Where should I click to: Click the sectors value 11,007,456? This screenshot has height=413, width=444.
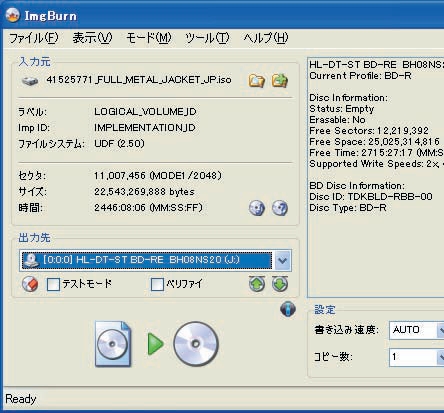click(158, 176)
